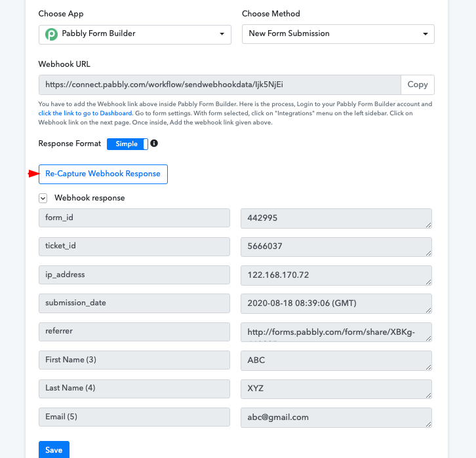Click the abc@gmail.com value field

pyautogui.click(x=336, y=417)
